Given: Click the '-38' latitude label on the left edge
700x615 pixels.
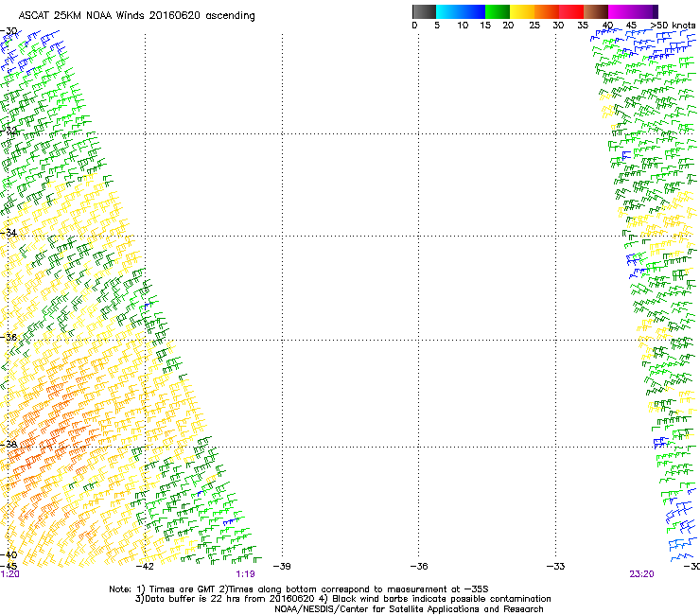Looking at the screenshot, I should (9, 444).
